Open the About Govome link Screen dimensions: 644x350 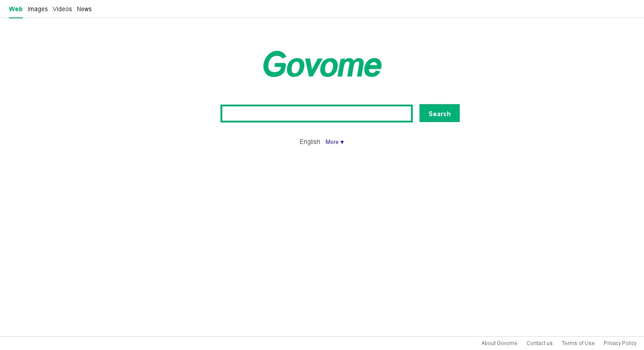[x=499, y=343]
